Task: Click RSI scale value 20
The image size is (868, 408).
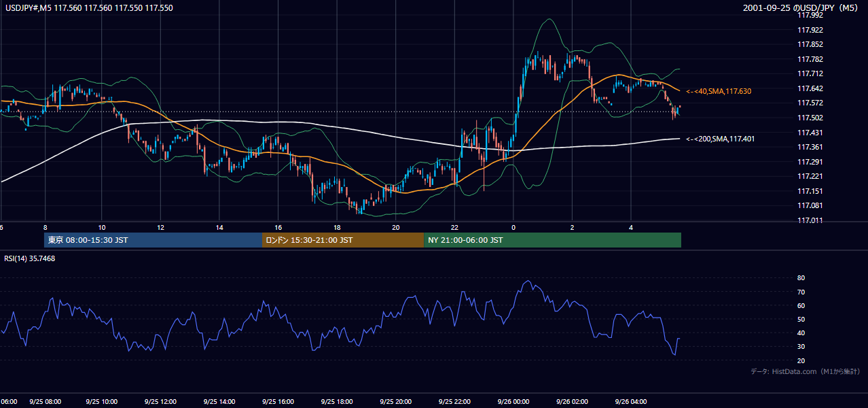Action: pos(801,360)
